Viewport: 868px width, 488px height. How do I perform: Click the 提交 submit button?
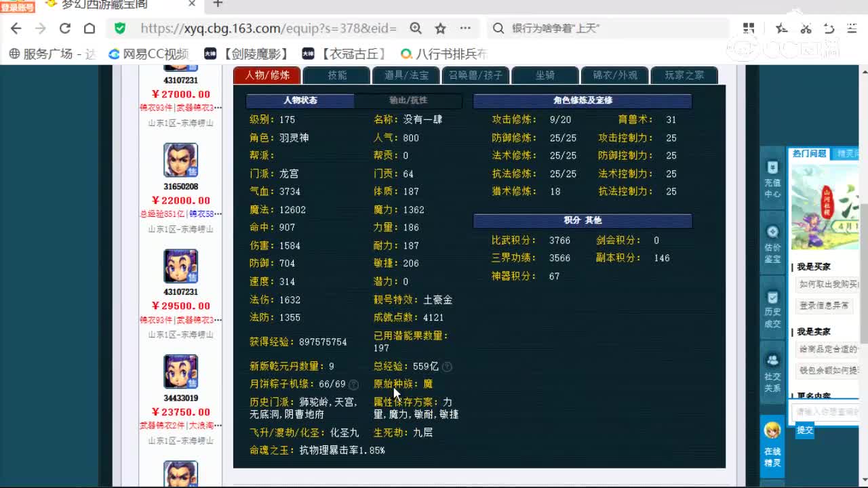tap(805, 430)
